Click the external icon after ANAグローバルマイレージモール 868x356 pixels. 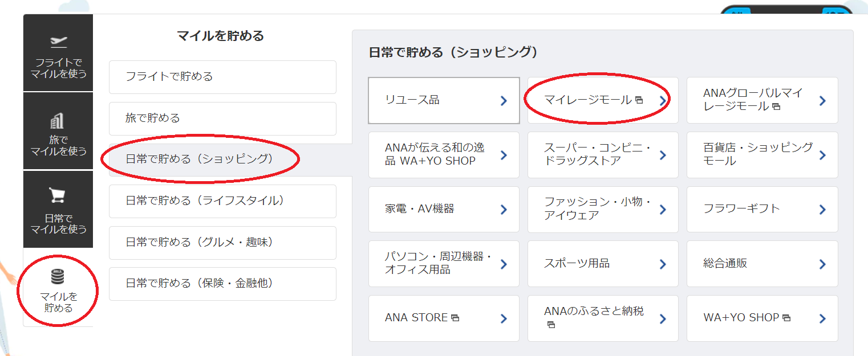(776, 107)
